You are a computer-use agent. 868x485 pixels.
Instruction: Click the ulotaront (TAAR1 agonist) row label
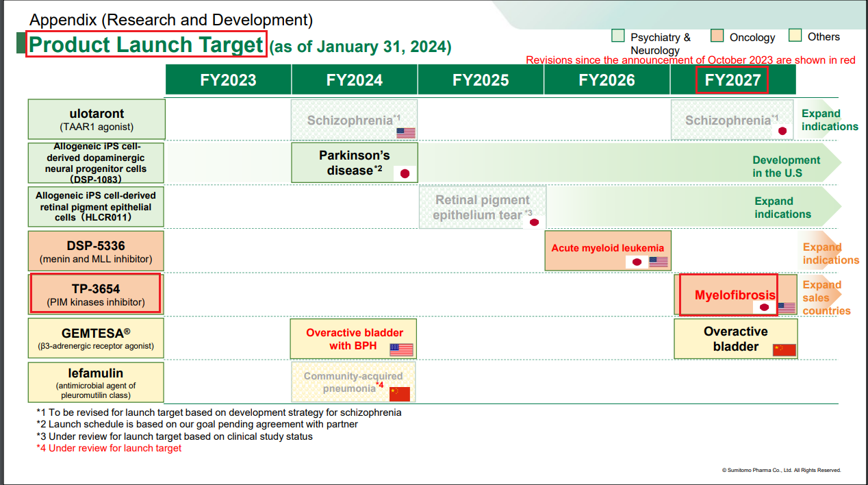97,119
